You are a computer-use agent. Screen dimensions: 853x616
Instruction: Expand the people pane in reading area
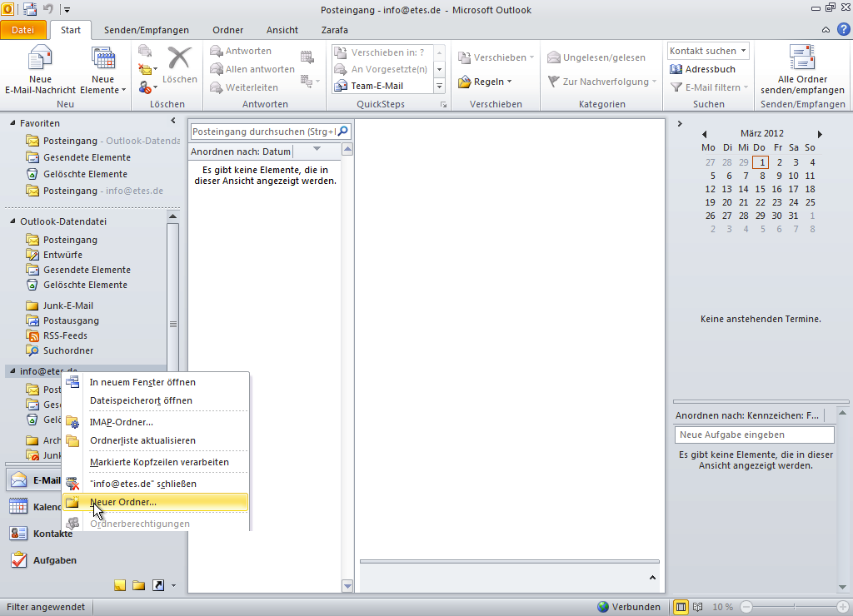pos(652,578)
